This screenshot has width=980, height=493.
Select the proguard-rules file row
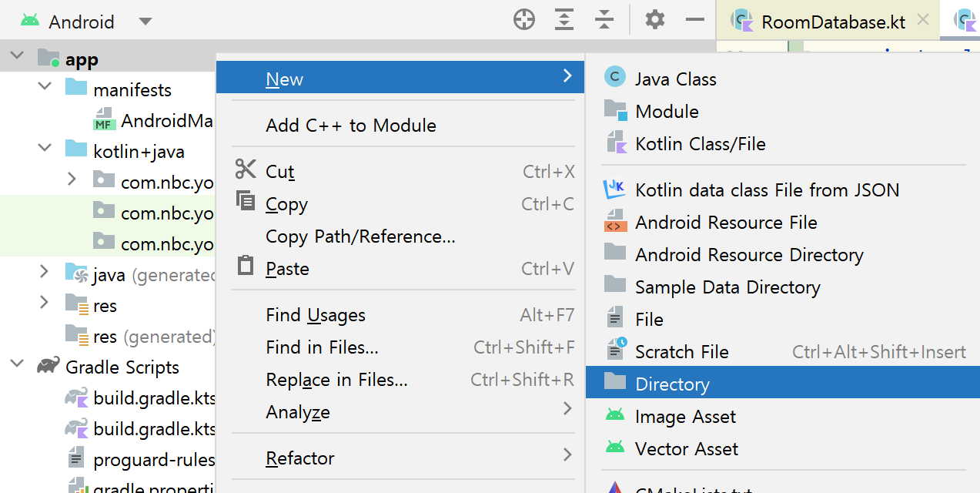point(108,460)
